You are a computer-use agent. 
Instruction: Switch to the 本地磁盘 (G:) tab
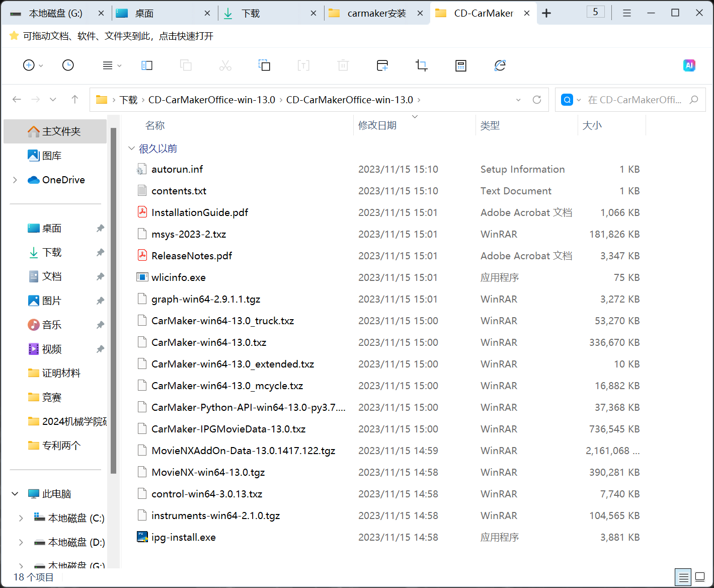[x=55, y=14]
